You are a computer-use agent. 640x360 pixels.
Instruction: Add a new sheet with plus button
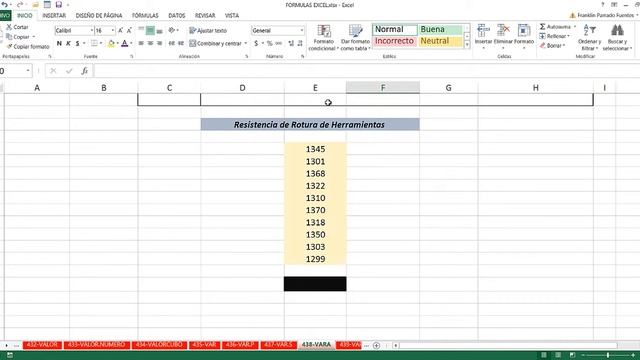[x=376, y=346]
